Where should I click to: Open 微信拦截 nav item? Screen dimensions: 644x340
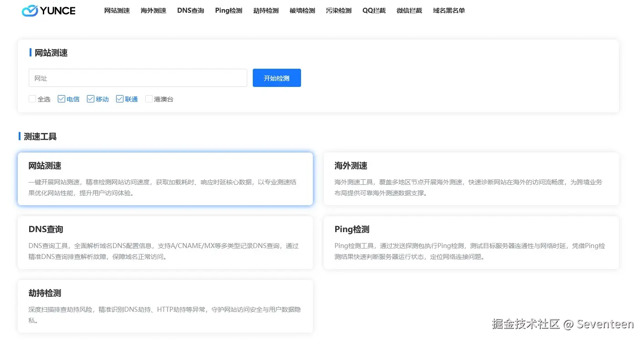pos(409,10)
